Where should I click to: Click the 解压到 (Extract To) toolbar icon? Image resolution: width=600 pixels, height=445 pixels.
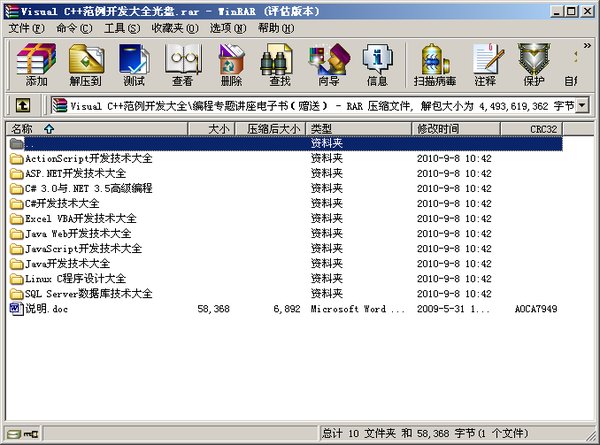[86, 64]
